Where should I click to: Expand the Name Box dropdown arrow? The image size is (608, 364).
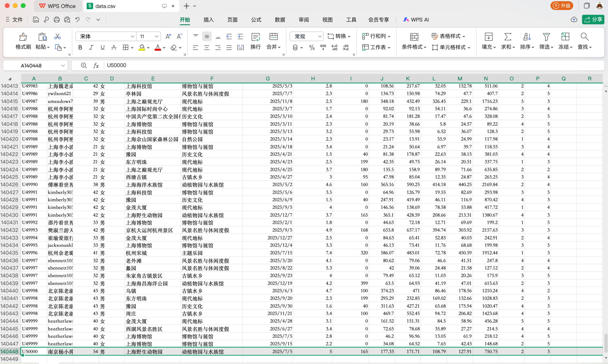tap(63, 65)
